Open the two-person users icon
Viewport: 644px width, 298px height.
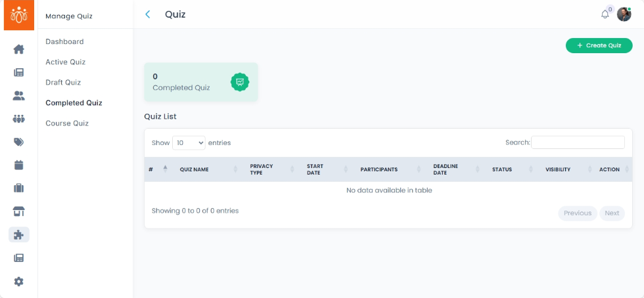(18, 96)
